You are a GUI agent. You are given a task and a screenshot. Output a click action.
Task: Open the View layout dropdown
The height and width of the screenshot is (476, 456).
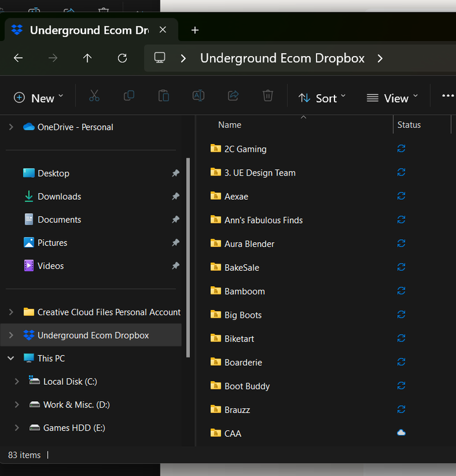click(392, 98)
